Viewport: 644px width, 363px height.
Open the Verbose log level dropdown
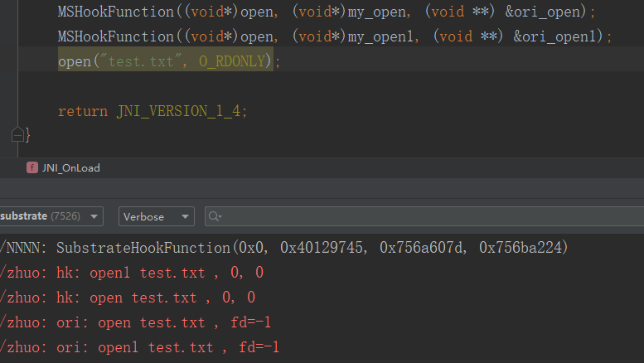pyautogui.click(x=156, y=216)
